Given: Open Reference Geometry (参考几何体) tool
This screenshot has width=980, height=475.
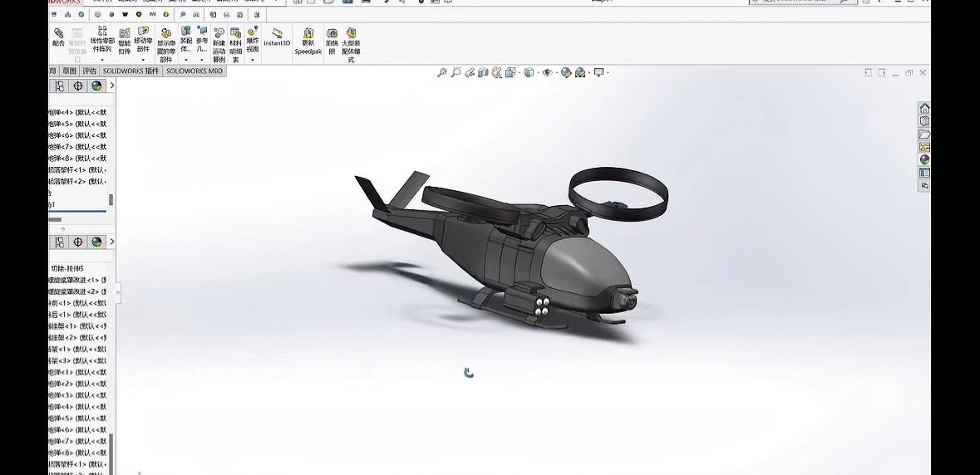Looking at the screenshot, I should point(202,39).
